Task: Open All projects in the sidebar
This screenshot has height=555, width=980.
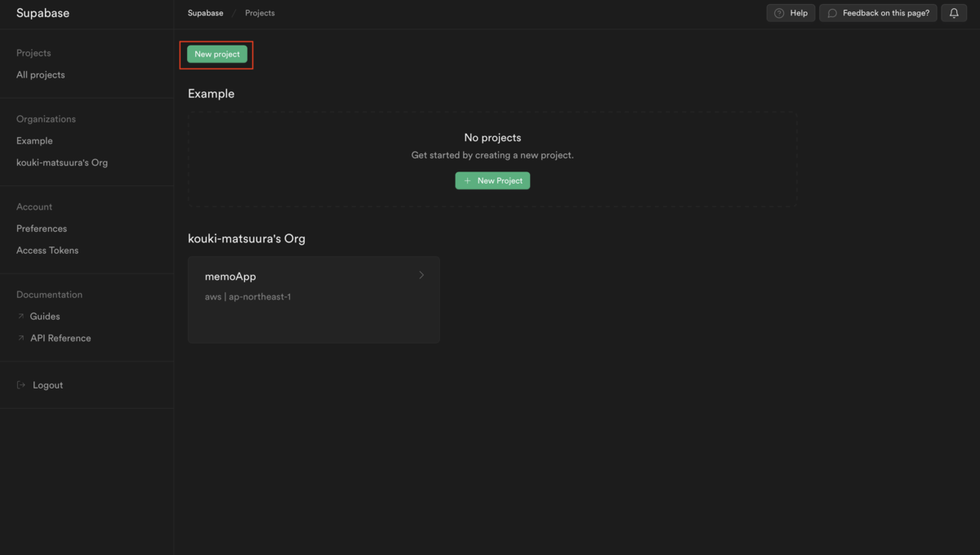Action: (x=41, y=75)
